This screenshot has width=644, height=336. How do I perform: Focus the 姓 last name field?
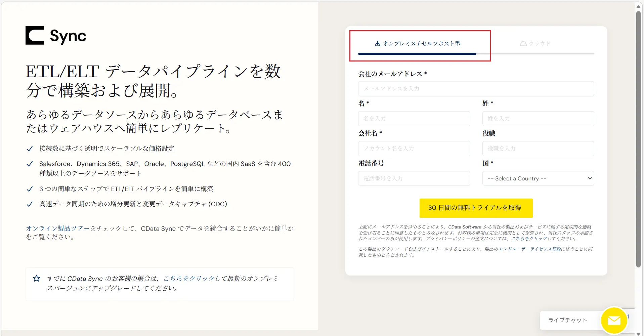538,119
